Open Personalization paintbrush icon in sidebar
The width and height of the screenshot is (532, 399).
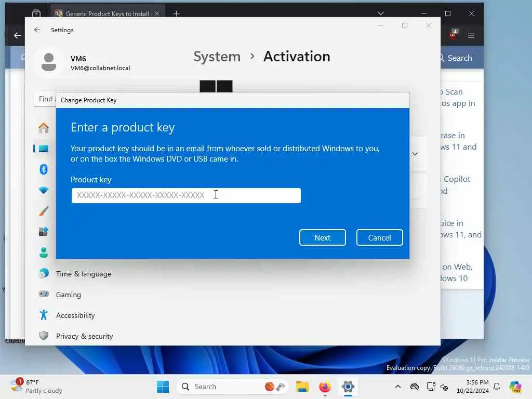coord(44,211)
